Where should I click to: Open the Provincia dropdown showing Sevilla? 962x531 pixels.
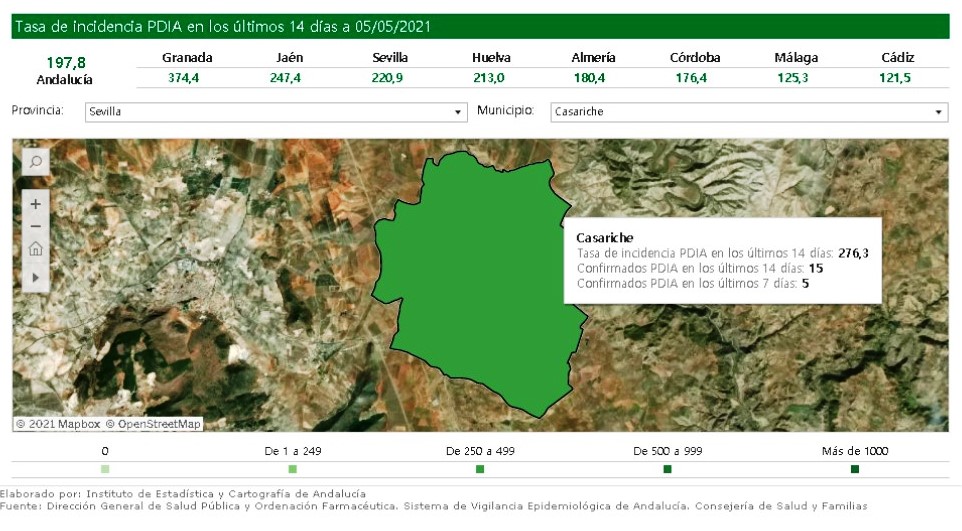point(275,112)
